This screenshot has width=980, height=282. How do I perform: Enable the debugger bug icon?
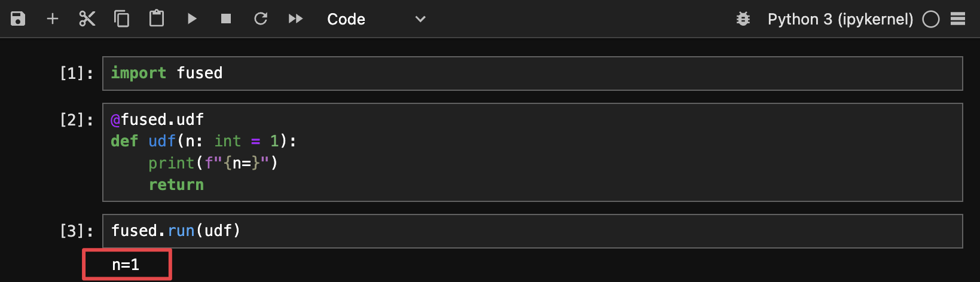pyautogui.click(x=743, y=19)
